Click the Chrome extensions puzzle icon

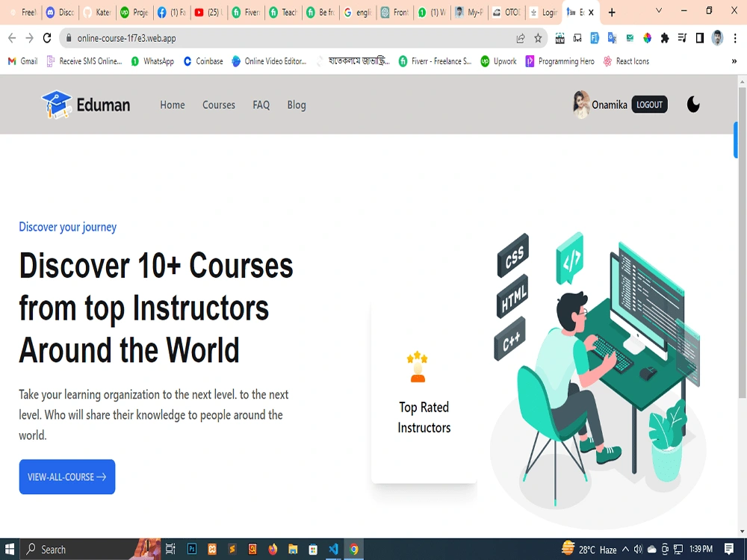[665, 39]
